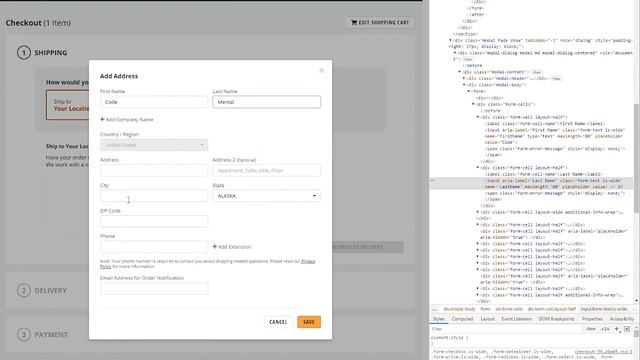
Task: Switch to the Styles tab in DevTools
Action: click(x=439, y=319)
